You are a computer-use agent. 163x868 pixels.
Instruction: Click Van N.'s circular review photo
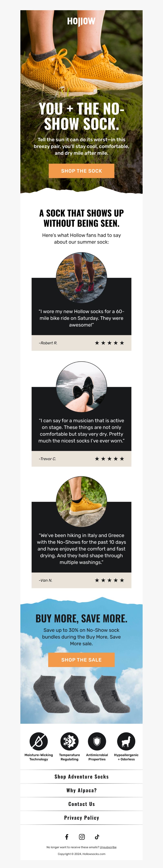point(81,502)
